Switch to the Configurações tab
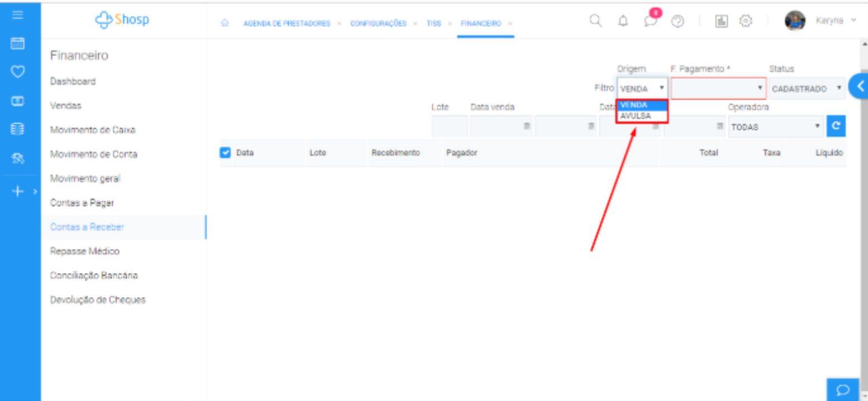 378,23
